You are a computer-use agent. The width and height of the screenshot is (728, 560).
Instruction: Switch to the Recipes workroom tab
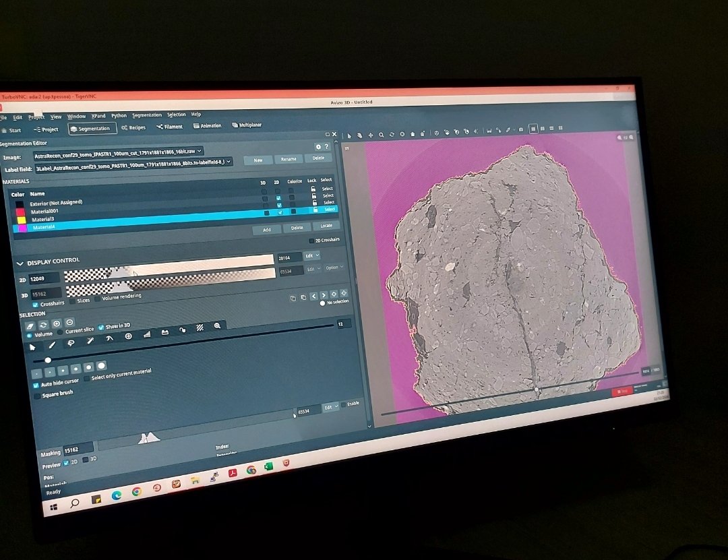(133, 127)
